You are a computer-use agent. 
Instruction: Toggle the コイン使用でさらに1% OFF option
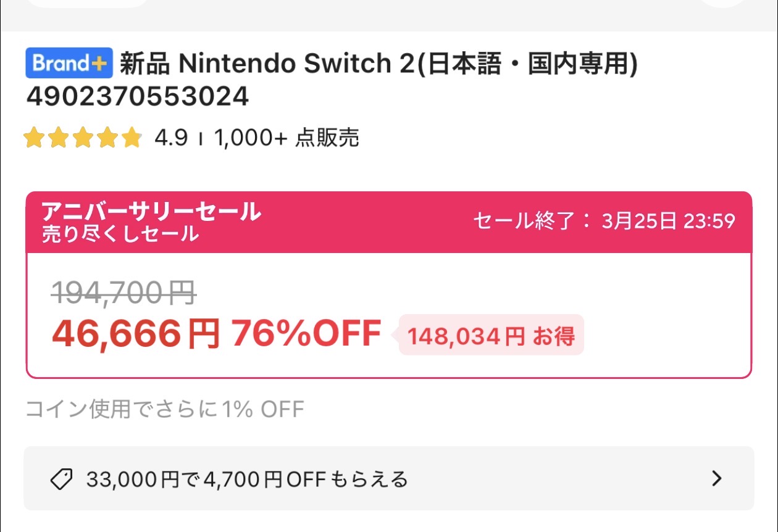tap(164, 408)
